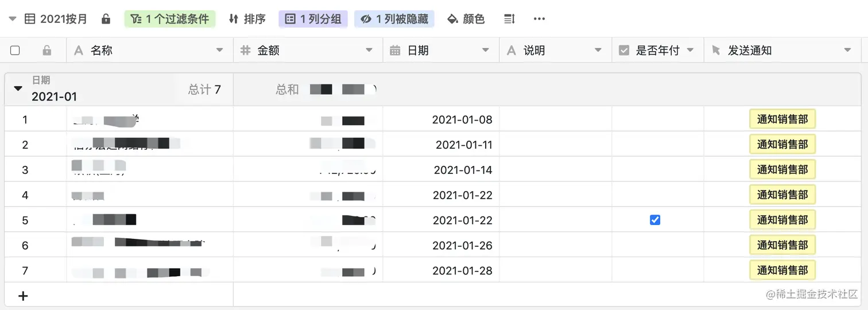
Task: Click 通知销售部 button in row 1
Action: coord(782,119)
